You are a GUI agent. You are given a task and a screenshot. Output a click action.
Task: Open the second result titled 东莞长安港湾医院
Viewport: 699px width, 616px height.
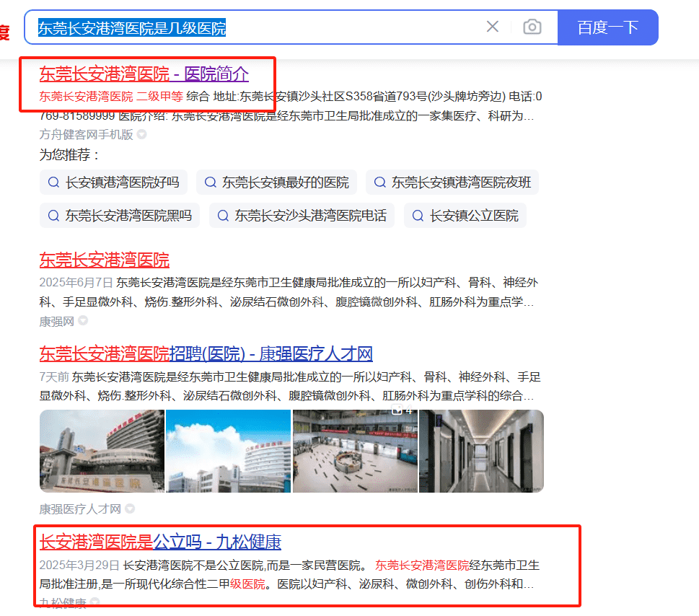click(105, 260)
